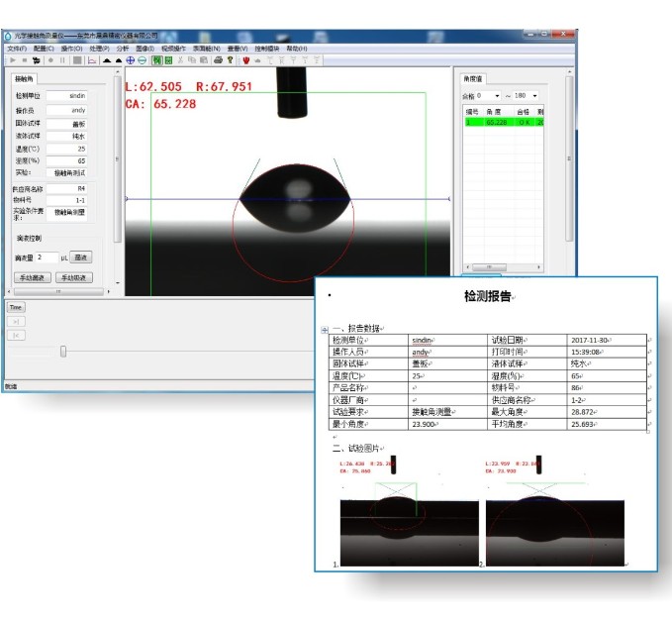The image size is (672, 619).
Task: Click the Time button
Action: click(16, 307)
